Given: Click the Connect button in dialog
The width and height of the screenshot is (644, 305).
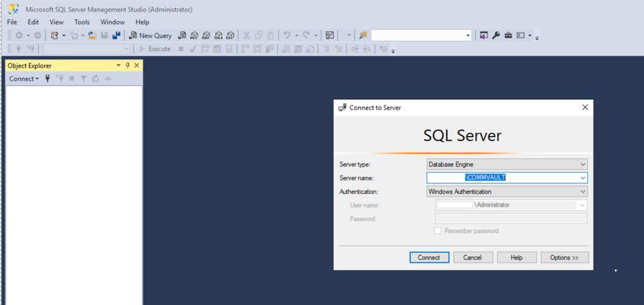Looking at the screenshot, I should tap(429, 257).
